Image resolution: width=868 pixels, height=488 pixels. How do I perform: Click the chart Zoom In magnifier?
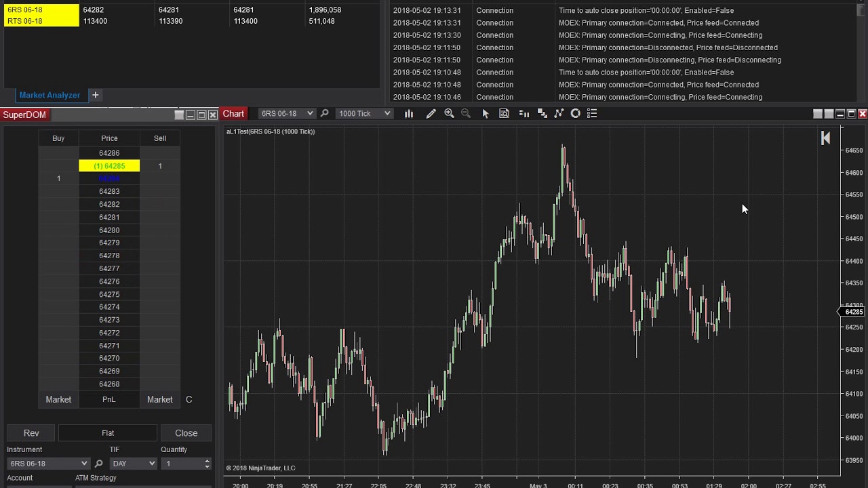449,114
